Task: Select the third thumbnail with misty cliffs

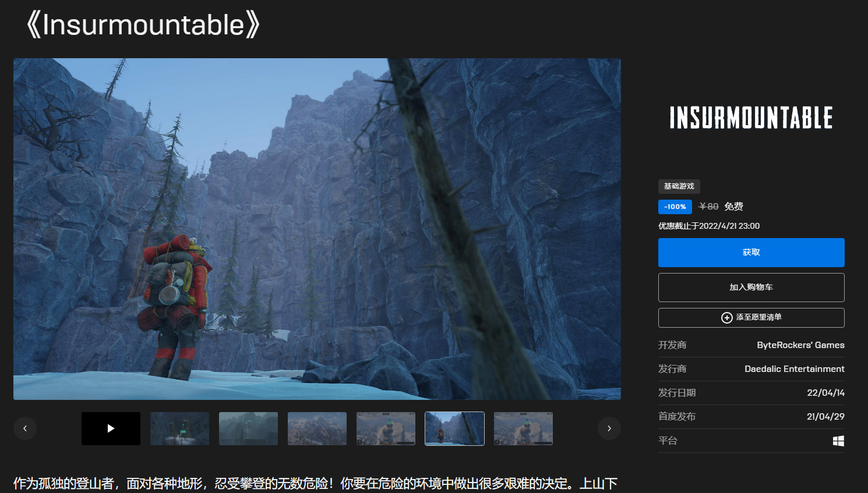Action: point(248,428)
